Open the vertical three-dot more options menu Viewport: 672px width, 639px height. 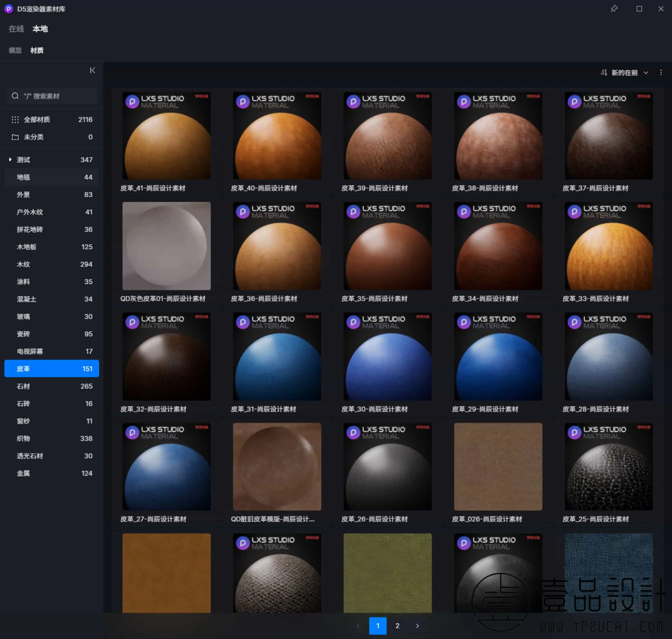(661, 72)
